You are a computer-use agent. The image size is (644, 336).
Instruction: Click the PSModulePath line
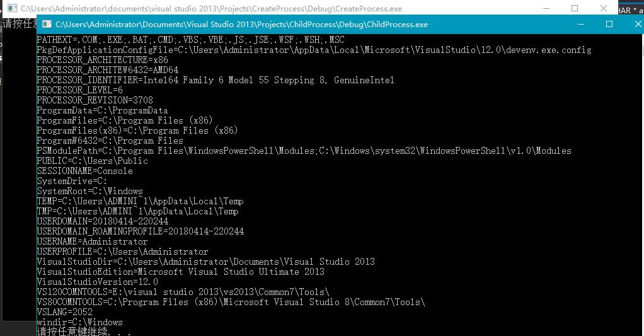click(x=304, y=151)
